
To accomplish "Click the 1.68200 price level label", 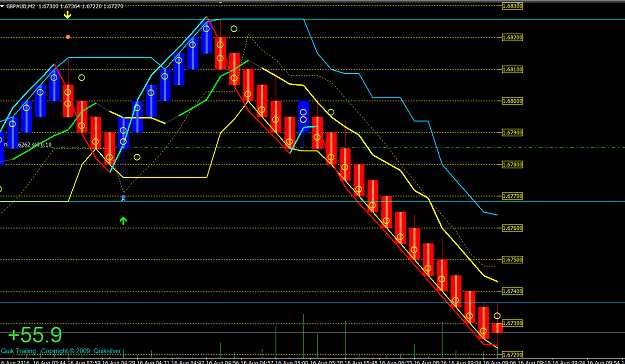I will click(x=512, y=37).
